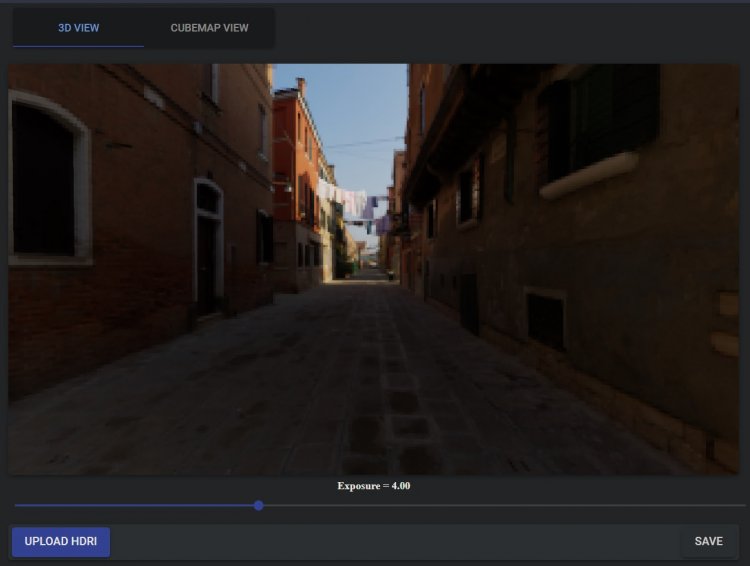Click the Exposure slider handle
The height and width of the screenshot is (566, 750).
(x=258, y=505)
